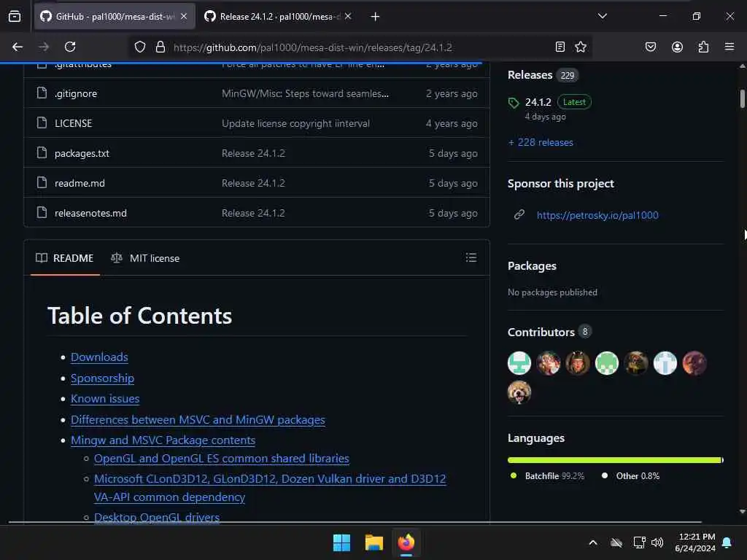Screen dimensions: 747x560
Task: Open the 'Update license copyright iinterval' commit
Action: [x=295, y=124]
